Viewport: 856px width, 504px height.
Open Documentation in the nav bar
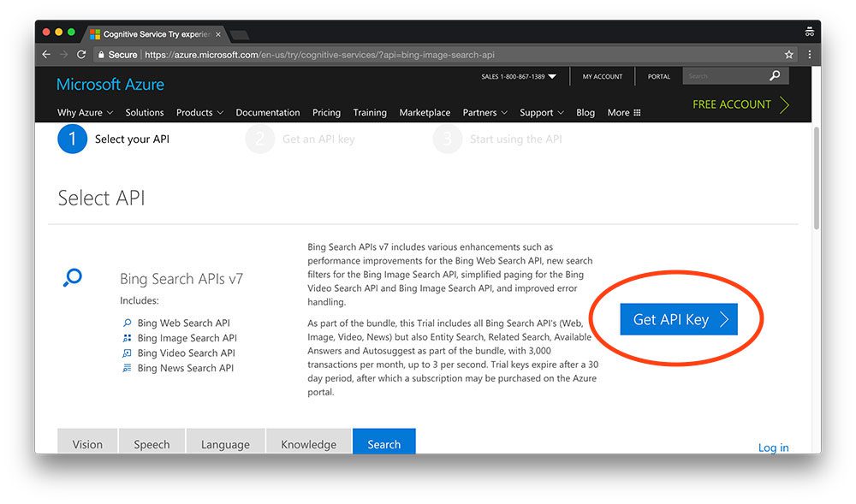[x=267, y=112]
